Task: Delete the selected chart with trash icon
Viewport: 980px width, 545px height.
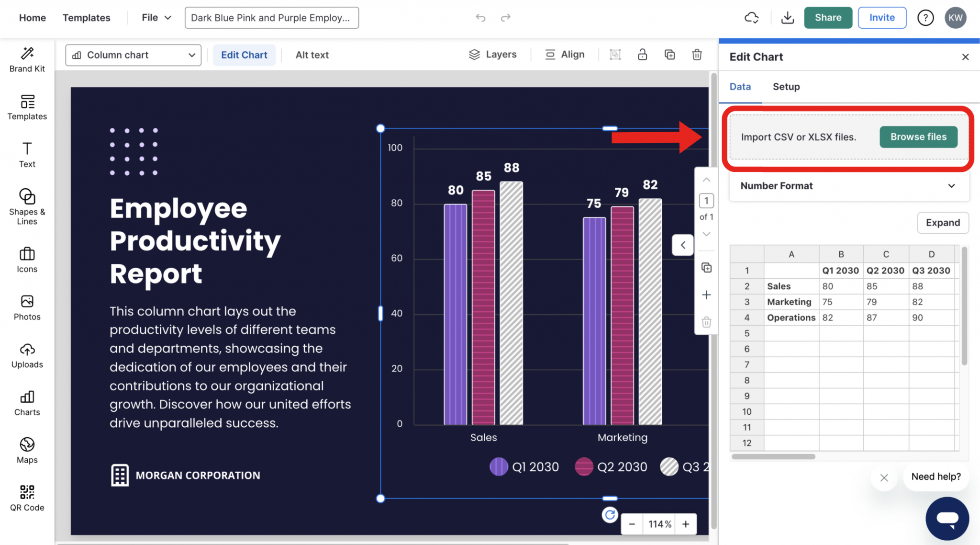Action: point(697,55)
